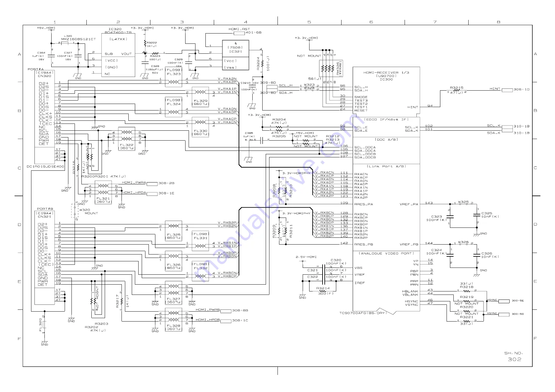Select the IC300 designator
The image size is (555, 392).
[x=386, y=79]
